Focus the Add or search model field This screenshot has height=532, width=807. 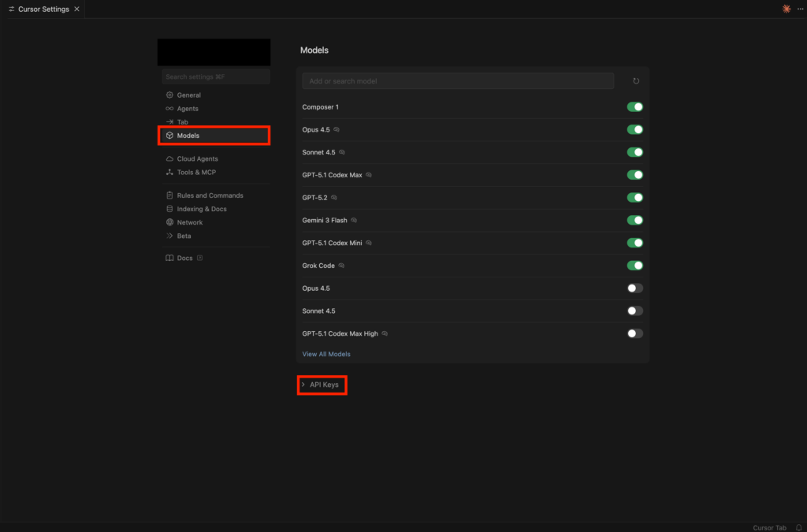[457, 81]
